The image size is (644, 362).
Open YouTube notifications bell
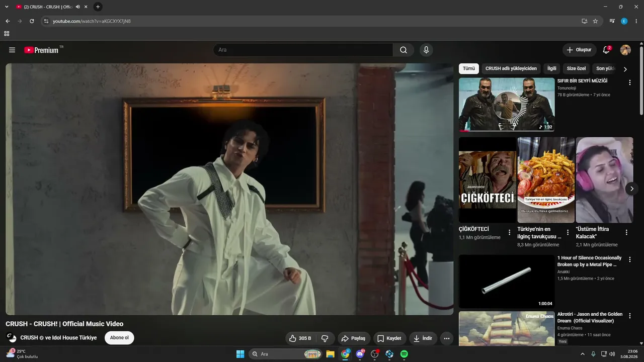[606, 50]
